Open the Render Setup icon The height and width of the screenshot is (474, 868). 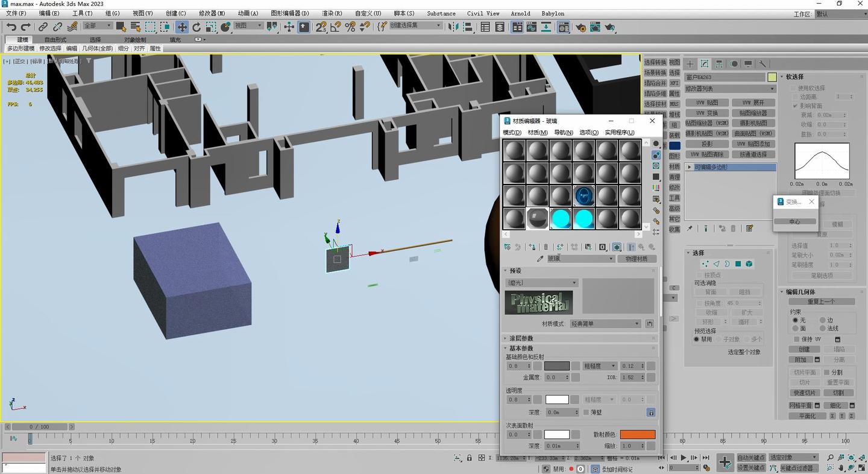[x=580, y=27]
